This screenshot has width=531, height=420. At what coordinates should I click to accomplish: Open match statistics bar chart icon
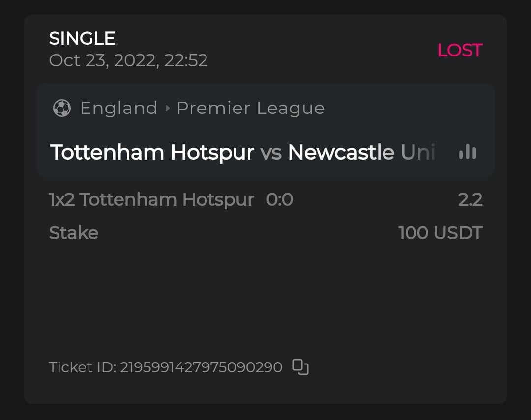click(x=467, y=152)
